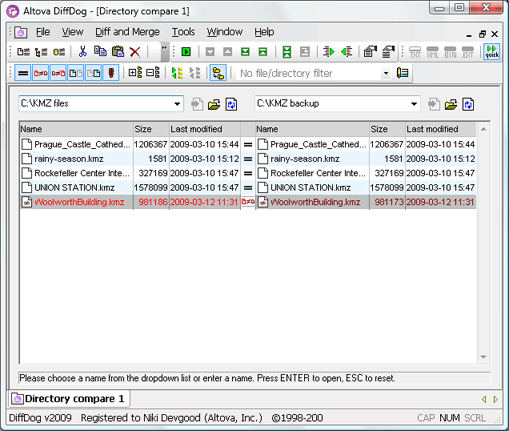Open the Tools menu
The width and height of the screenshot is (509, 431).
coord(183,32)
